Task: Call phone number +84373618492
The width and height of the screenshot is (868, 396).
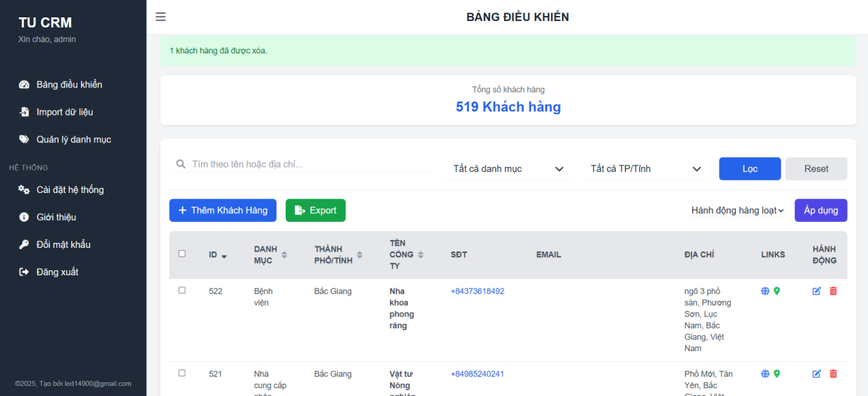Action: click(x=477, y=291)
